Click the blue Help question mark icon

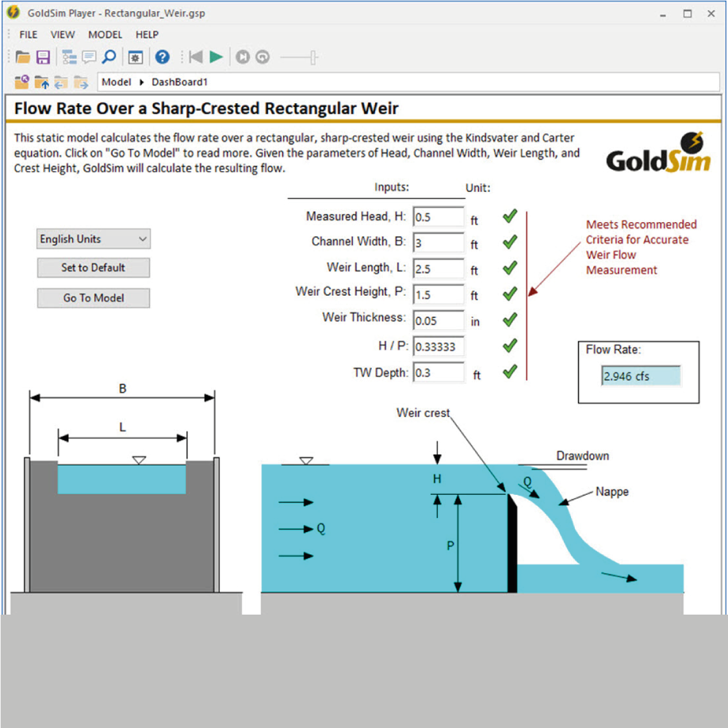click(x=163, y=57)
